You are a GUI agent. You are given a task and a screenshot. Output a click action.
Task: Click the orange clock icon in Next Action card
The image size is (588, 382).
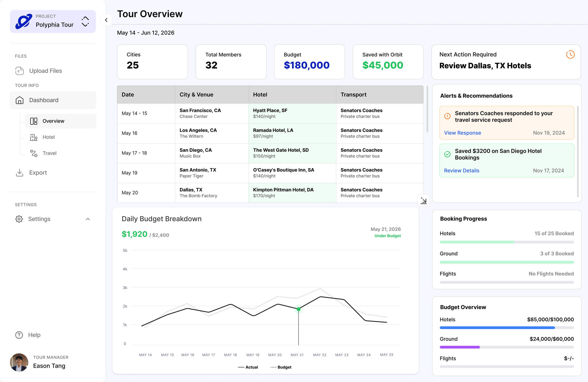570,55
